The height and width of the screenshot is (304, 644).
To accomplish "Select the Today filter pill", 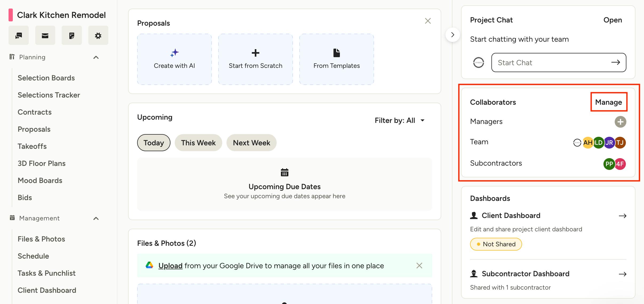I will [154, 143].
